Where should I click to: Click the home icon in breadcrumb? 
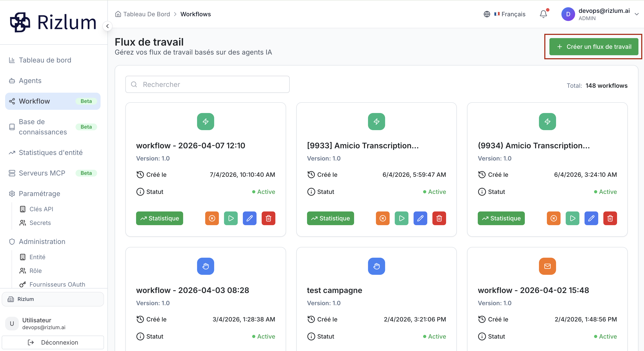tap(118, 14)
